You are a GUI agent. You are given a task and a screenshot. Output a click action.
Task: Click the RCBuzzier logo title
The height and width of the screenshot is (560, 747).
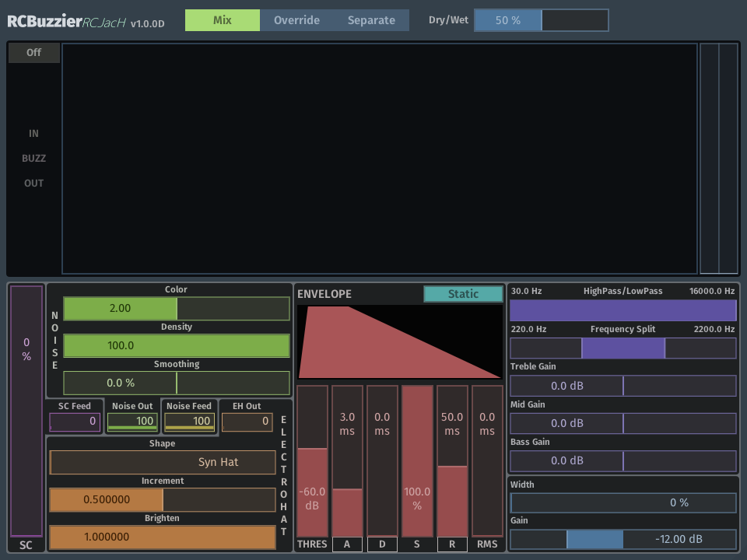[x=45, y=21]
